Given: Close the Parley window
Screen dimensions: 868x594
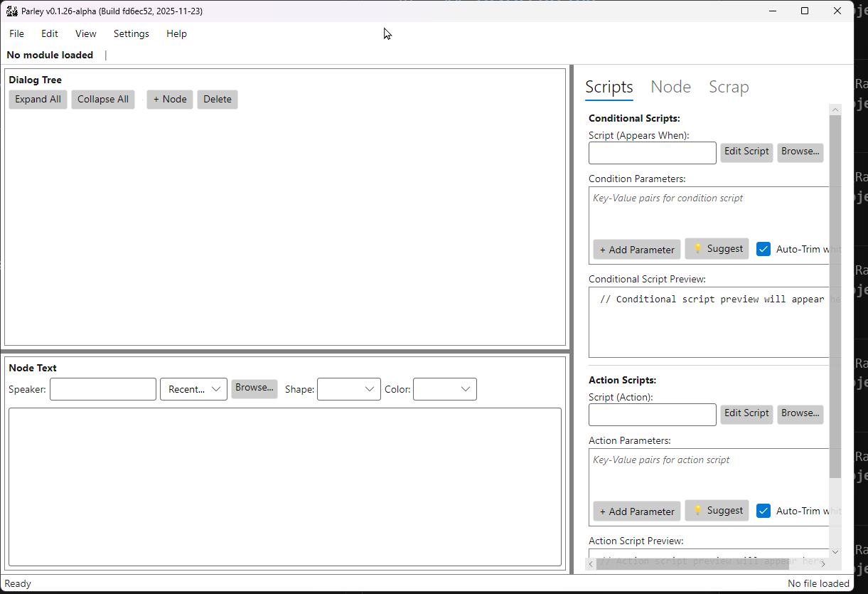Looking at the screenshot, I should pos(837,11).
